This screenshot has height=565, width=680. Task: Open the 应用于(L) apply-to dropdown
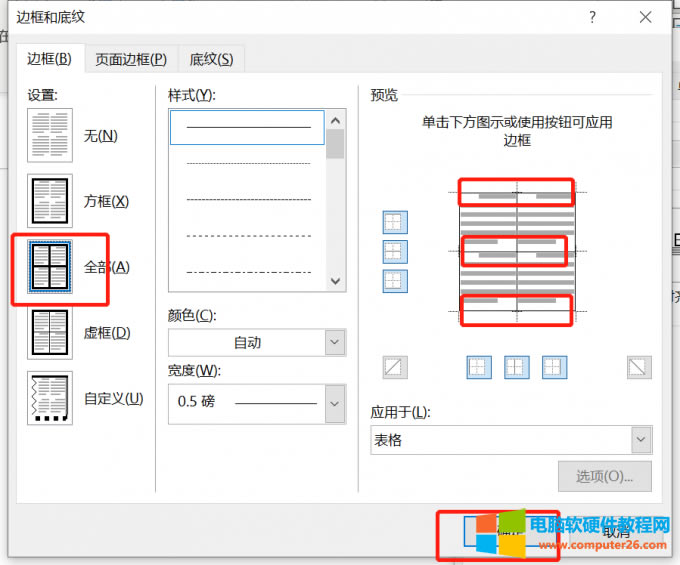point(511,440)
